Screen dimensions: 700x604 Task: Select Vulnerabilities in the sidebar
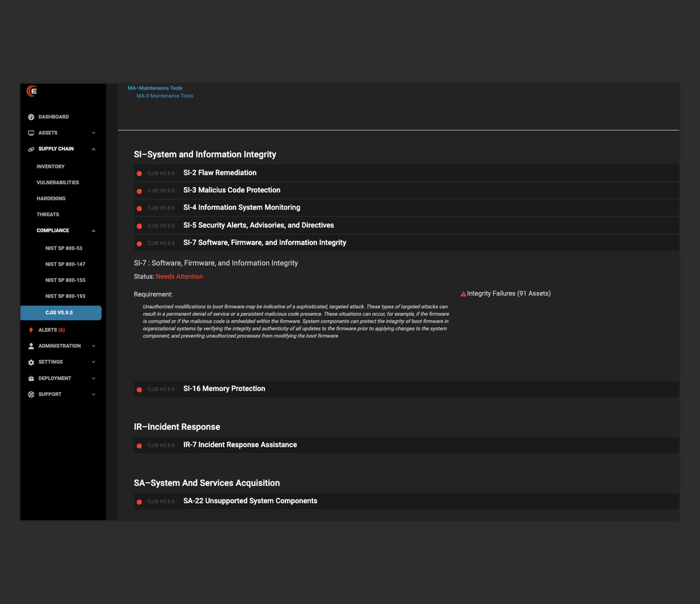click(x=58, y=183)
